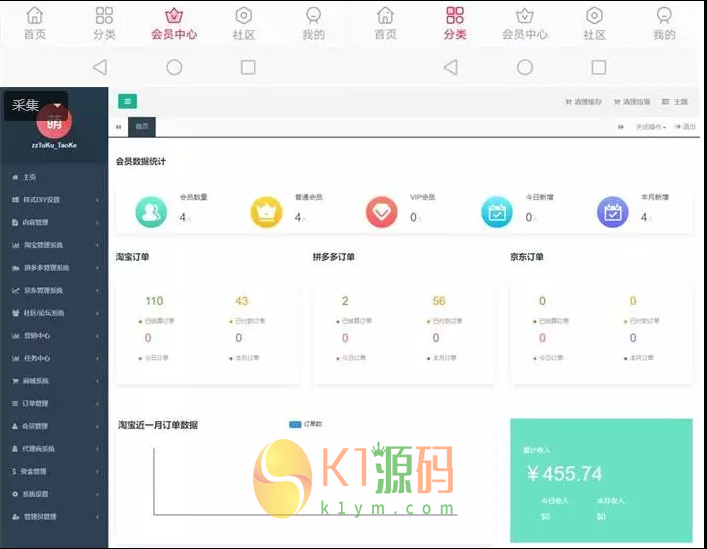707x549 pixels.
Task: Expand 订单管理 sidebar menu
Action: point(54,404)
